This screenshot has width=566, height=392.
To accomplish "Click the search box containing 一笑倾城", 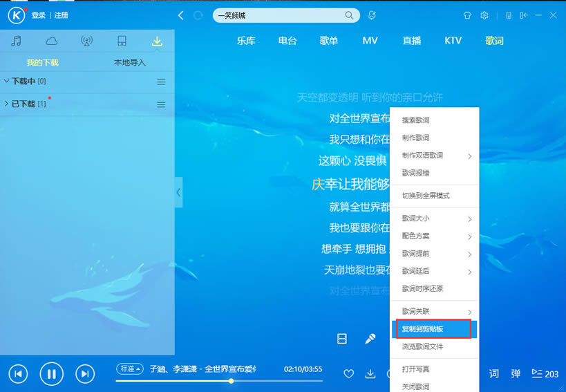I will point(286,15).
